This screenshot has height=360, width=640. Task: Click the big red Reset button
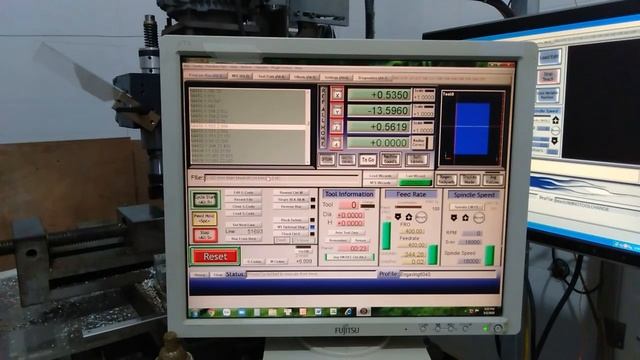click(215, 256)
